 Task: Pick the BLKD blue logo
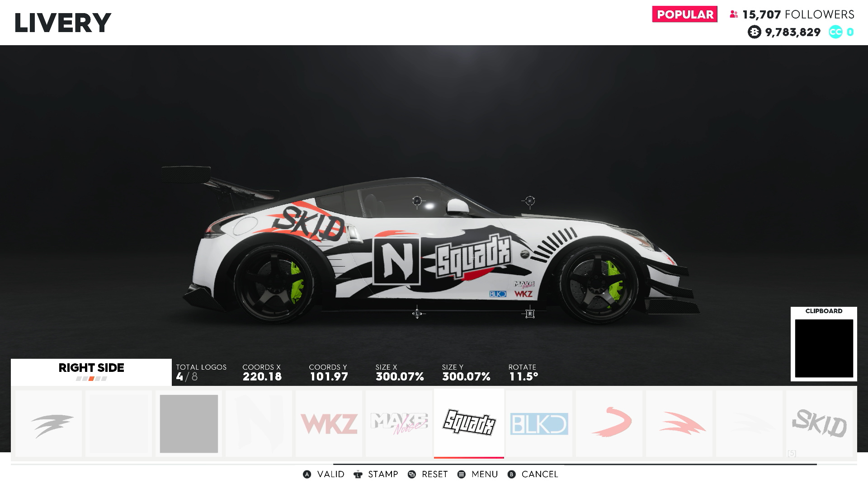point(539,424)
